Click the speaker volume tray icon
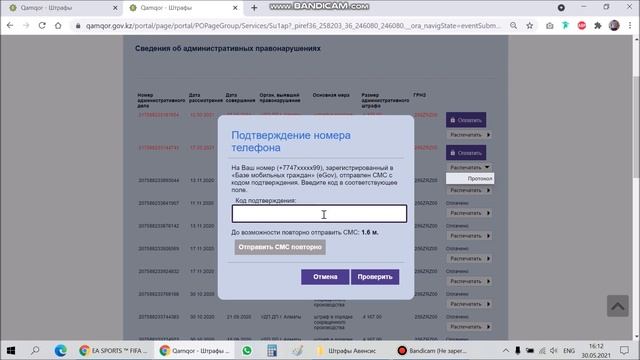 (553, 350)
